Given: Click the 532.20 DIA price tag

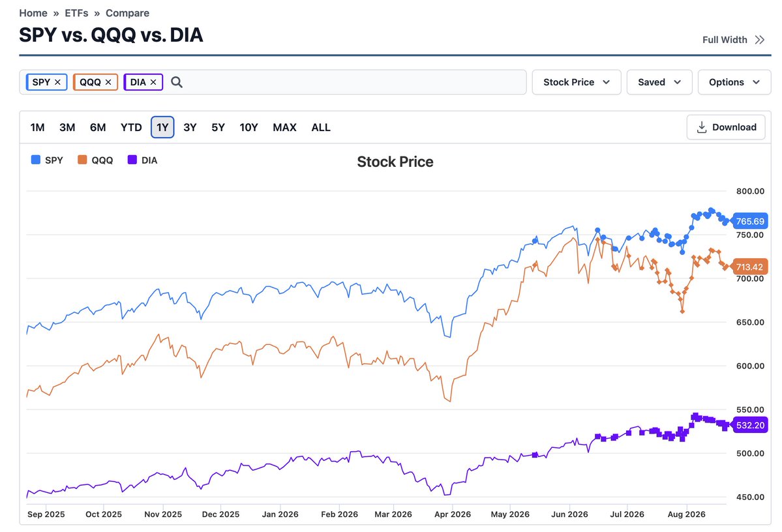Looking at the screenshot, I should click(749, 425).
